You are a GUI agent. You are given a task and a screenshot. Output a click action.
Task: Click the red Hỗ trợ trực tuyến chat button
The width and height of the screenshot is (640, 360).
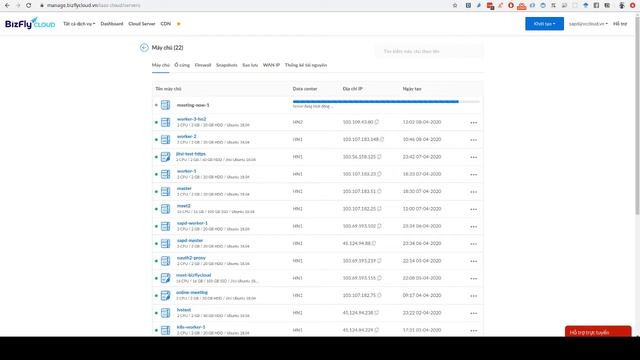(x=598, y=332)
